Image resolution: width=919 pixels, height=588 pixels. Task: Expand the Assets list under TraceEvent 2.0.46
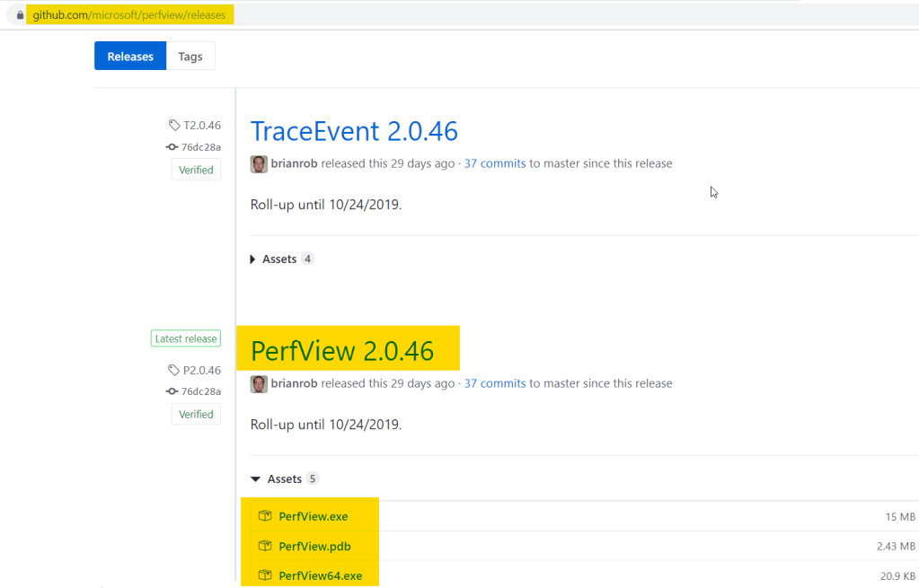[x=278, y=259]
